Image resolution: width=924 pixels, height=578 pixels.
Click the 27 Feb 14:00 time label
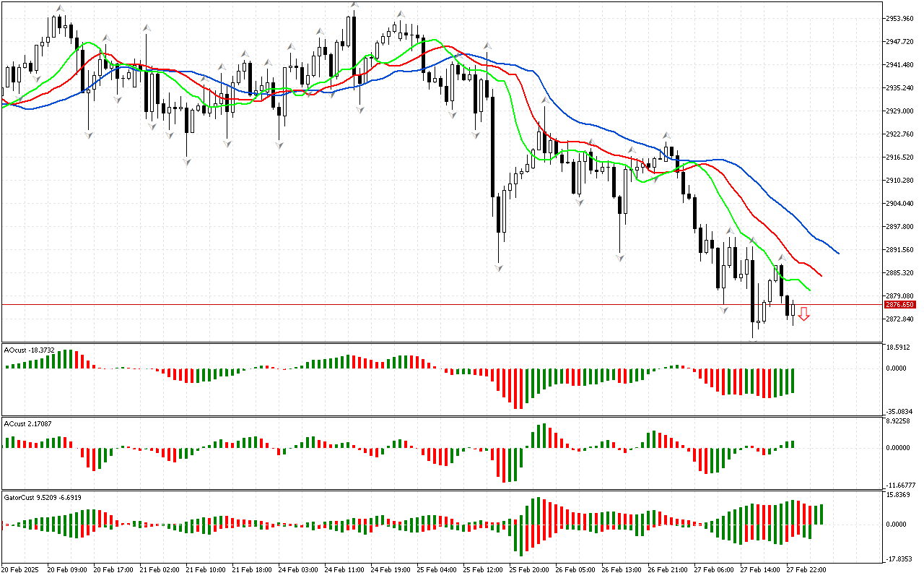click(759, 570)
